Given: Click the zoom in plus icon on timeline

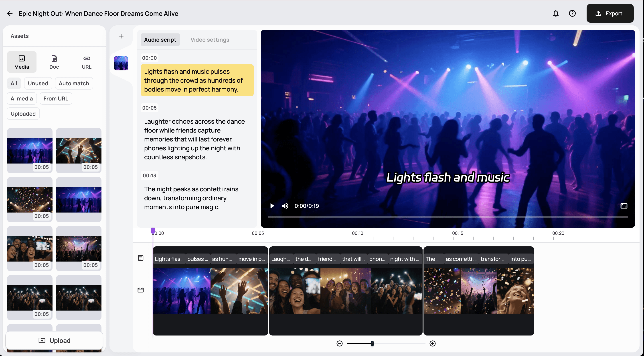Looking at the screenshot, I should pyautogui.click(x=433, y=344).
